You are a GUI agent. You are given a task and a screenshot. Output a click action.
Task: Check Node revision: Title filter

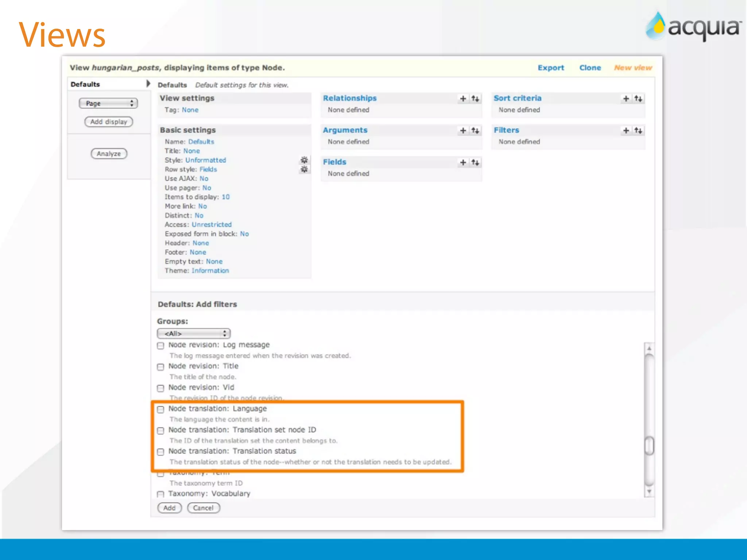coord(160,367)
